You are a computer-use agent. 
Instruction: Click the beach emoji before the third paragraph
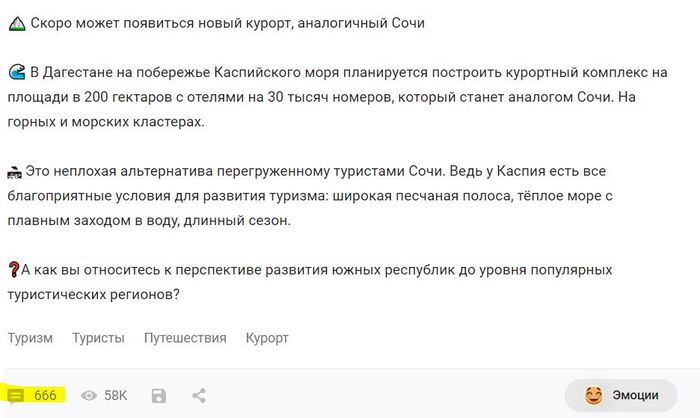pos(16,171)
